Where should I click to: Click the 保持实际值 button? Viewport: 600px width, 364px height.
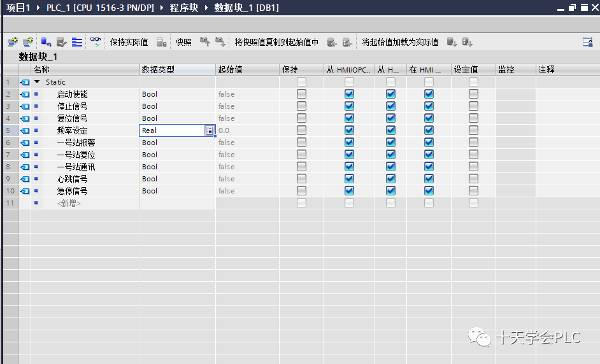tap(129, 42)
